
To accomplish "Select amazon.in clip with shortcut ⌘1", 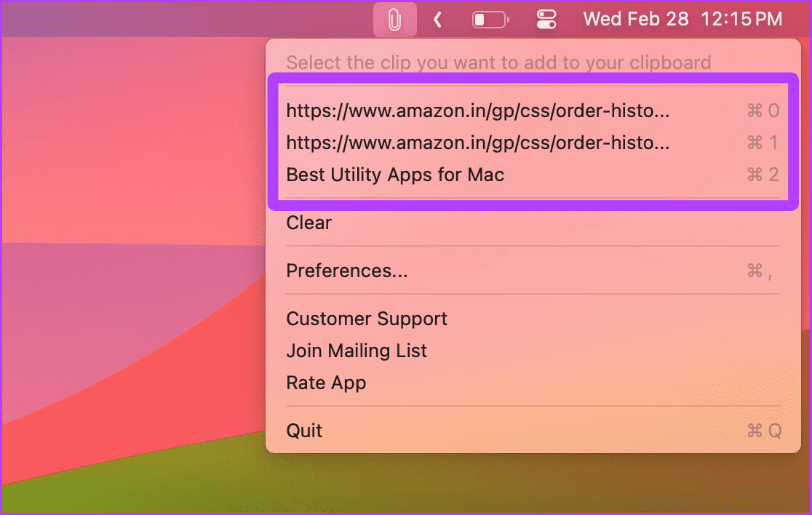I will (x=533, y=143).
